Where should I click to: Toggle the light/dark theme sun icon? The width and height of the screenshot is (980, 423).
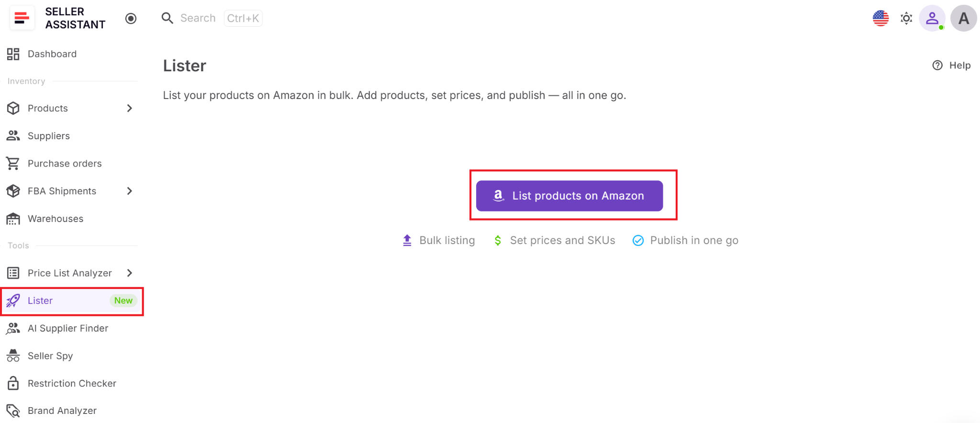(x=906, y=18)
